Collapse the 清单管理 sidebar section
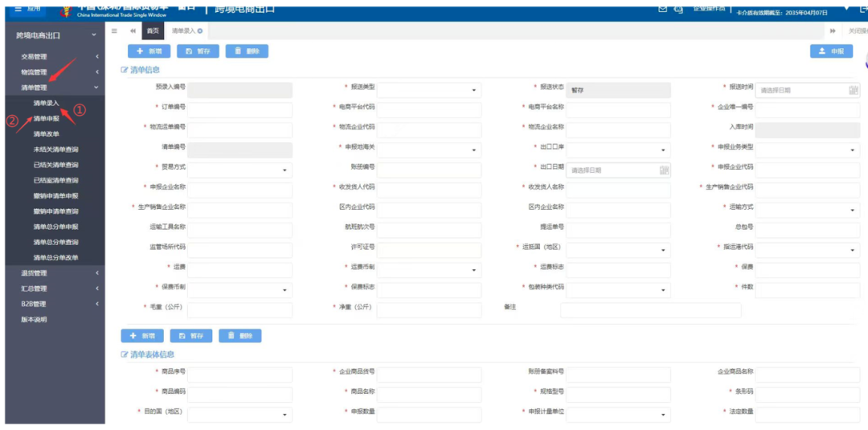 54,88
